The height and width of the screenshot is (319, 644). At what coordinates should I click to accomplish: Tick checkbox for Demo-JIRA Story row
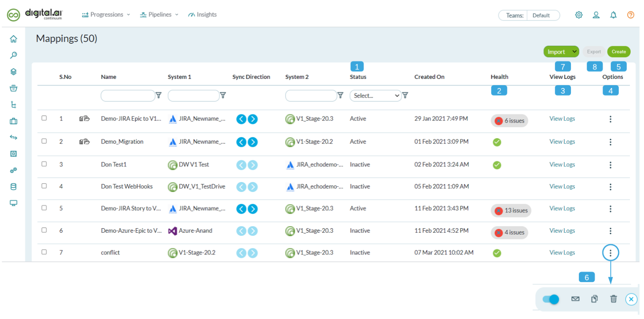44,208
